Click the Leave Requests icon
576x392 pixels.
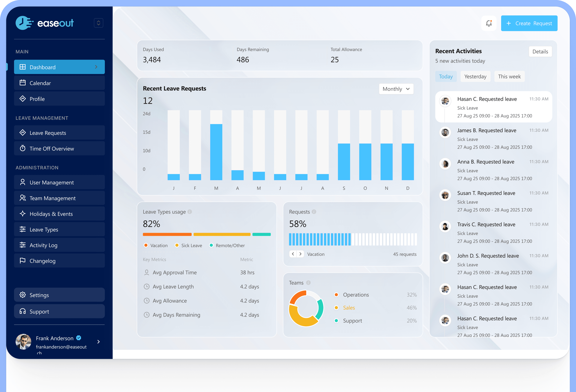coord(23,133)
